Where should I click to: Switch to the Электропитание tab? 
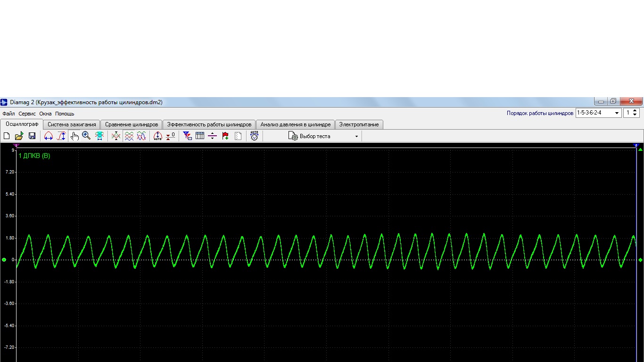point(359,124)
